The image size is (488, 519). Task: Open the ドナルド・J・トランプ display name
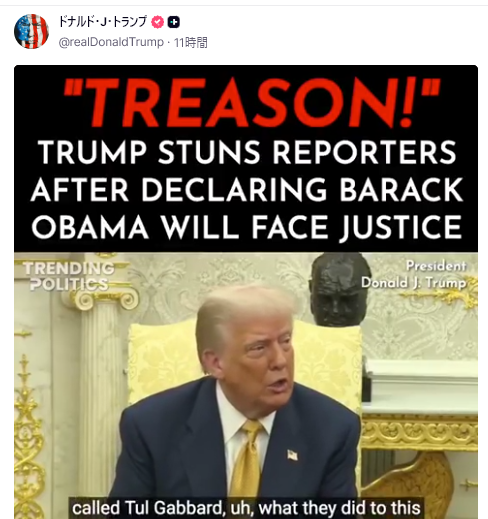[x=103, y=22]
